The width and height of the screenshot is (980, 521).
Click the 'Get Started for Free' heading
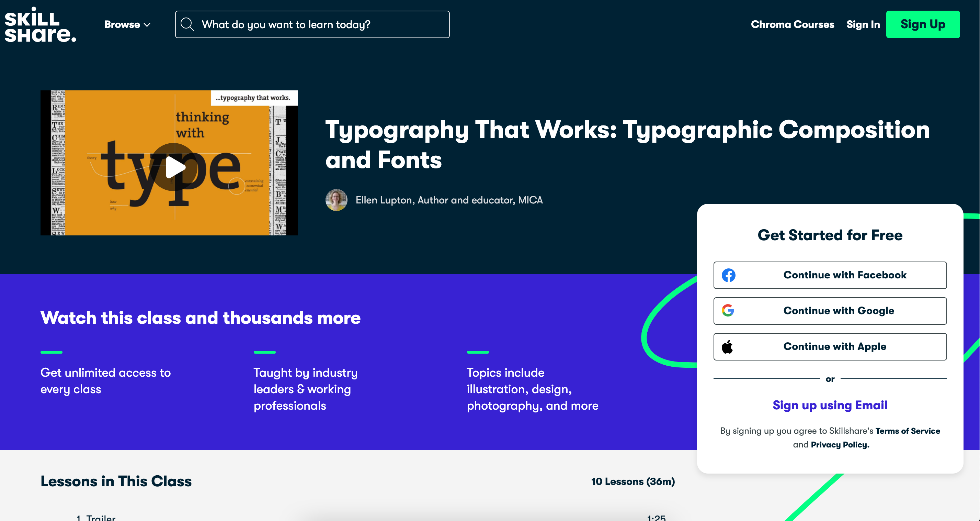(x=830, y=235)
